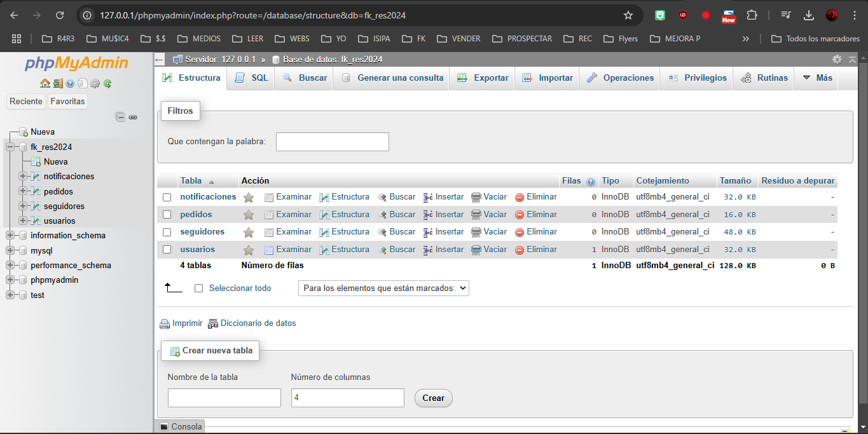Click the 'Que contengan la palabra' filter field

click(x=332, y=141)
